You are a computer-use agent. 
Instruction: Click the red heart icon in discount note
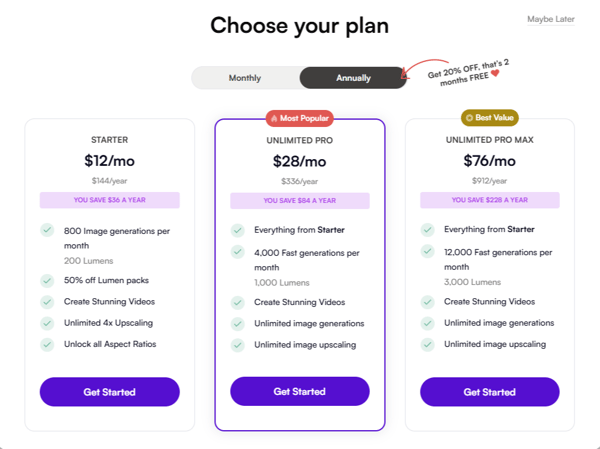(x=494, y=73)
